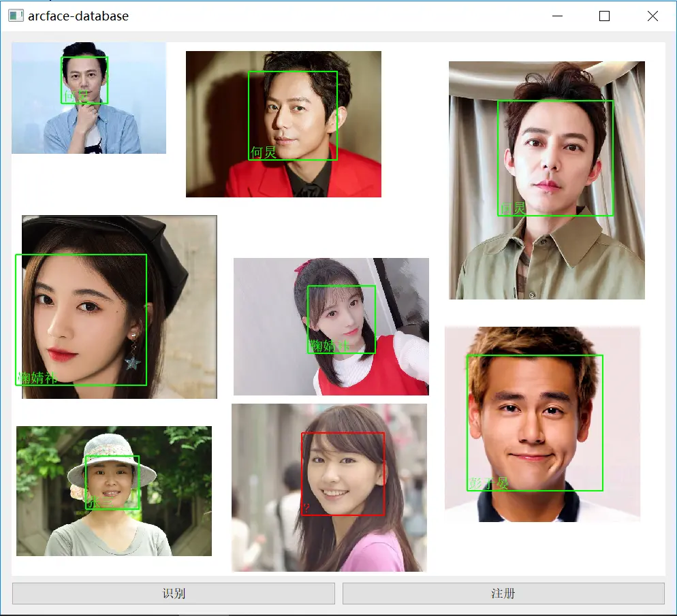Click the 何炅 label in red suit photo
The width and height of the screenshot is (677, 616).
point(263,152)
